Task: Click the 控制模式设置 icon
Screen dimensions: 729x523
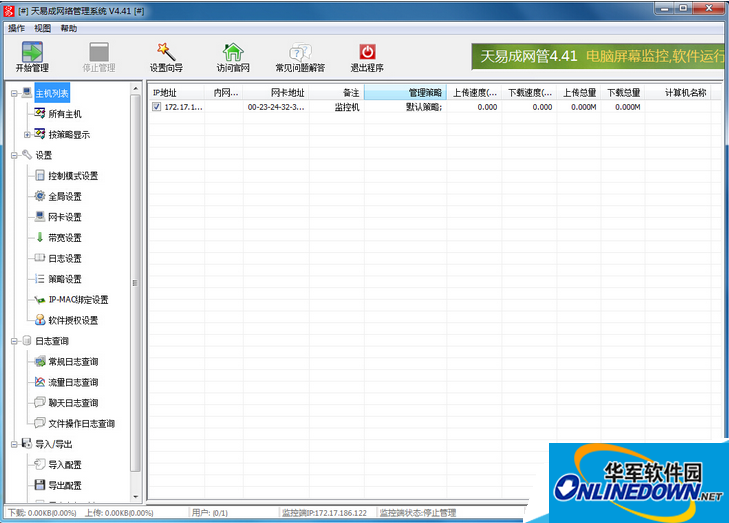Action: point(40,176)
